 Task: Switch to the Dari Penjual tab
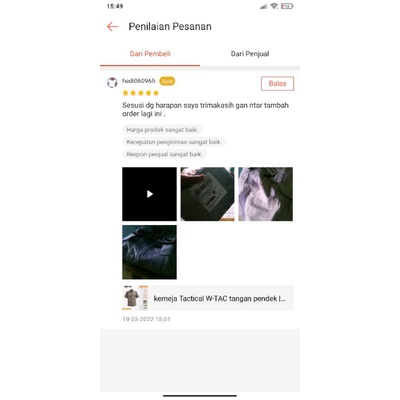[x=250, y=54]
